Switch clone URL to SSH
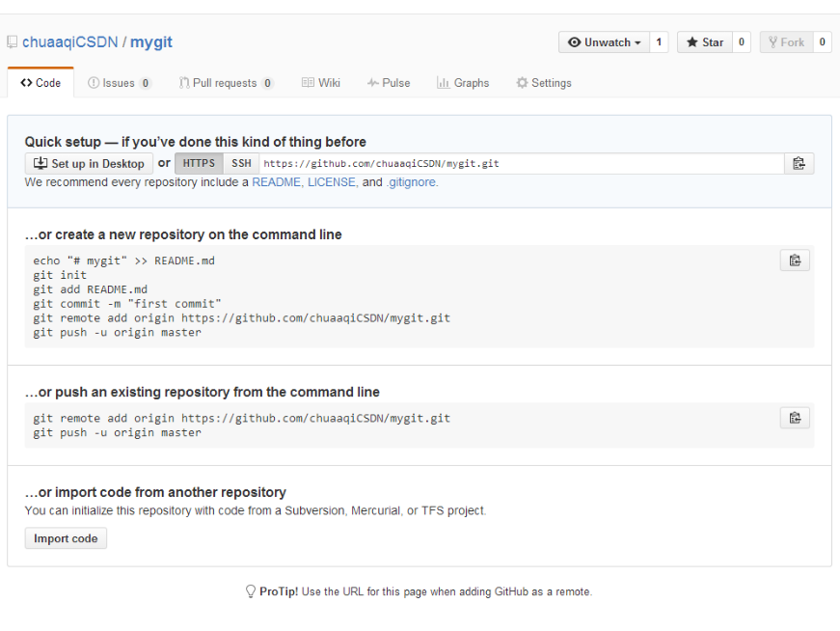The image size is (840, 631). tap(241, 163)
